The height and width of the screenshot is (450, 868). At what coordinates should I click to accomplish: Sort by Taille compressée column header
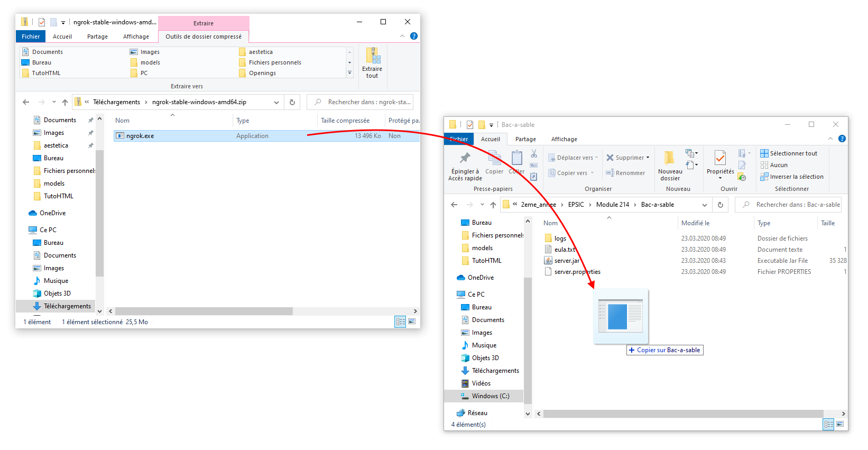click(x=345, y=121)
